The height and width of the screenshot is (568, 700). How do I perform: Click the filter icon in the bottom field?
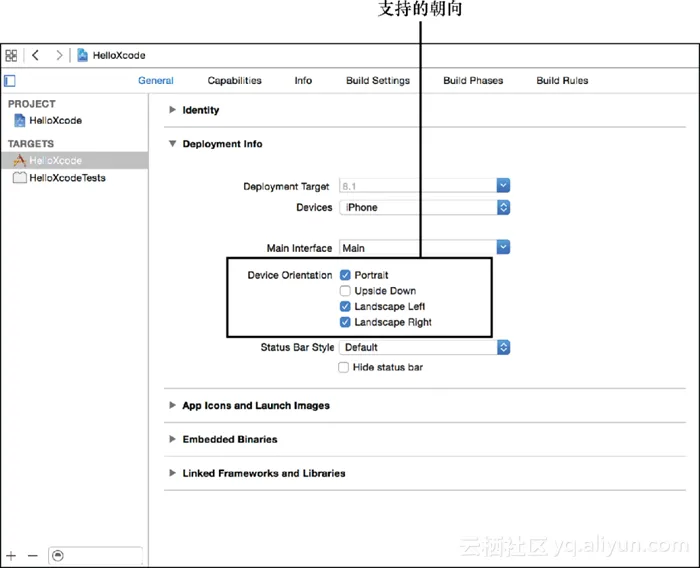[58, 555]
